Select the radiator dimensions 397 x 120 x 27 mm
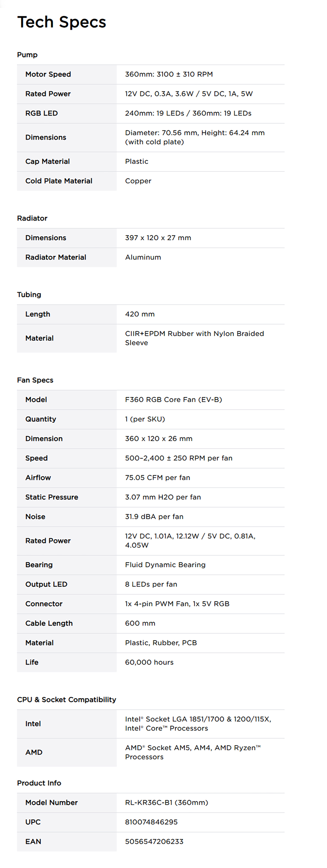This screenshot has height=868, width=327. tap(158, 238)
